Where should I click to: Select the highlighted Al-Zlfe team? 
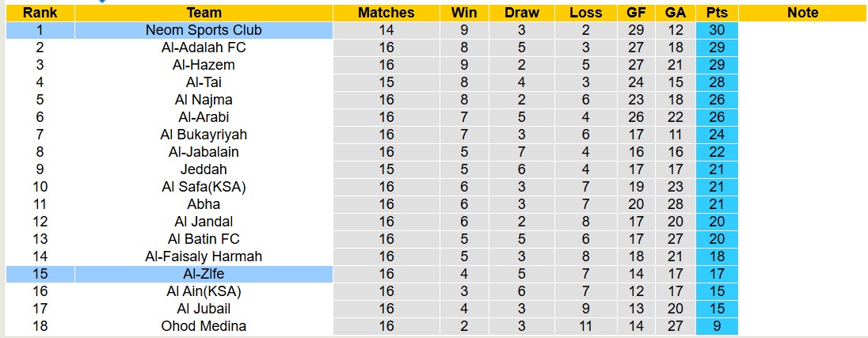coord(204,274)
